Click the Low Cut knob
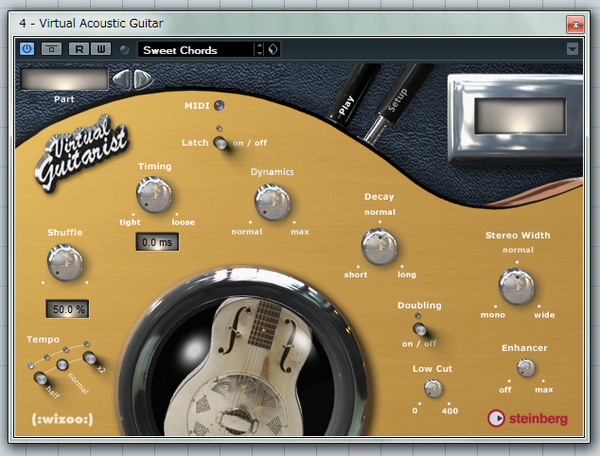Image resolution: width=600 pixels, height=456 pixels. (433, 389)
